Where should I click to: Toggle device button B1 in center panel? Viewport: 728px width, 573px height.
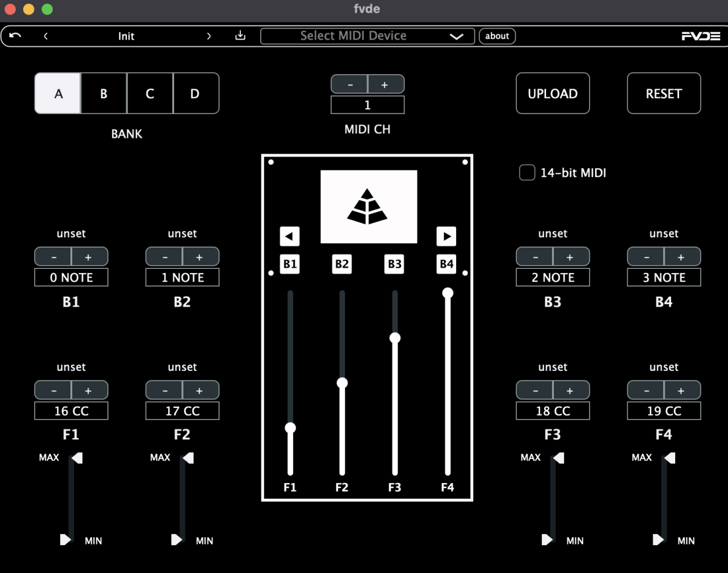coord(290,264)
